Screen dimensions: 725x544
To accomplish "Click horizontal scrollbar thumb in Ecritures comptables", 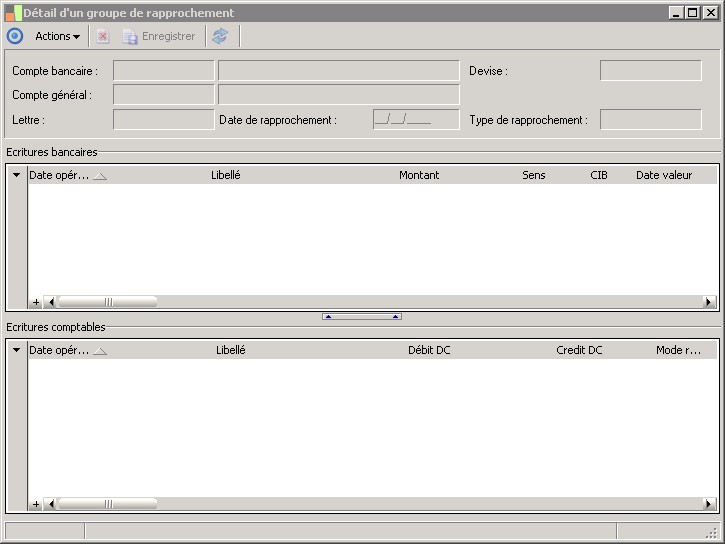I will 108,504.
